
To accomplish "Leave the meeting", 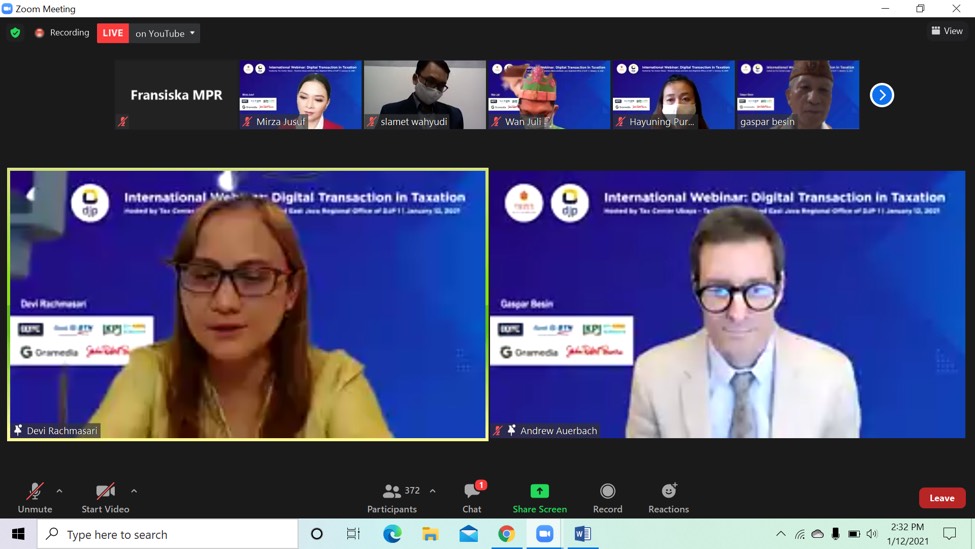I will [x=941, y=498].
